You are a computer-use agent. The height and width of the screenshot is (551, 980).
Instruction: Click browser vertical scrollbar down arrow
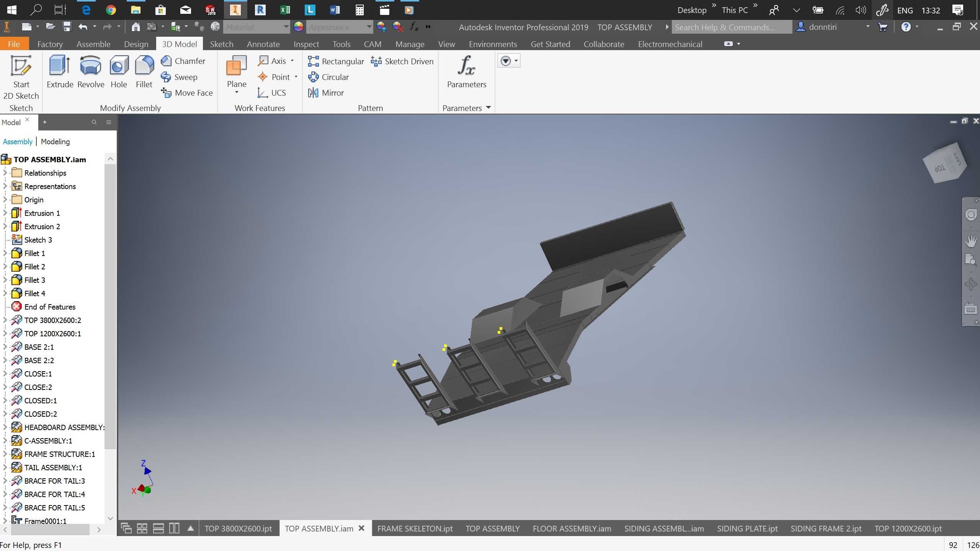click(x=110, y=518)
